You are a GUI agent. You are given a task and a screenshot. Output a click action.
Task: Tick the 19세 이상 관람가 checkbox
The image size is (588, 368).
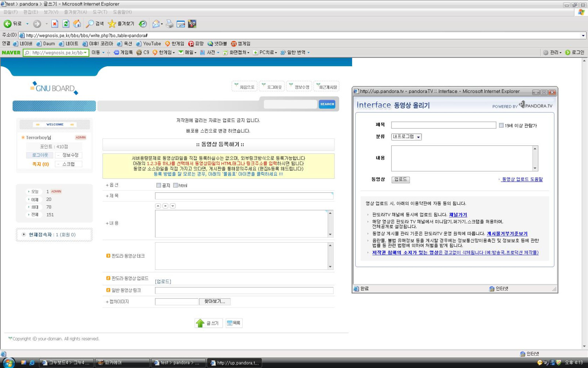pyautogui.click(x=501, y=125)
